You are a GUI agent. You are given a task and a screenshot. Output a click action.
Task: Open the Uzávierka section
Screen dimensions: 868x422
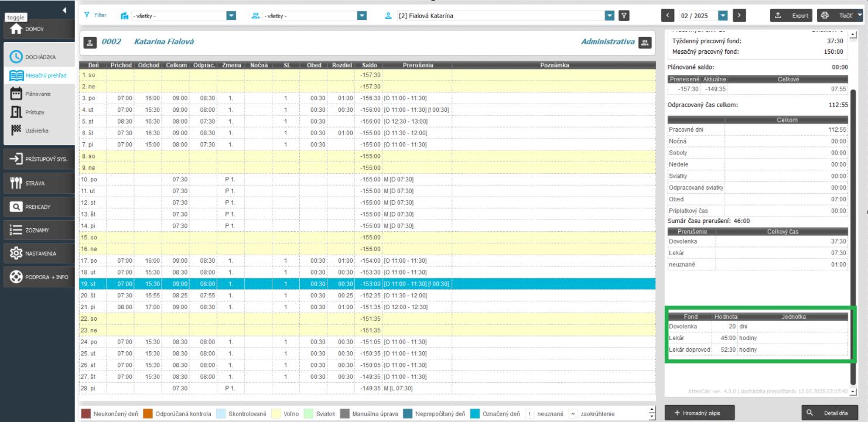[x=36, y=131]
